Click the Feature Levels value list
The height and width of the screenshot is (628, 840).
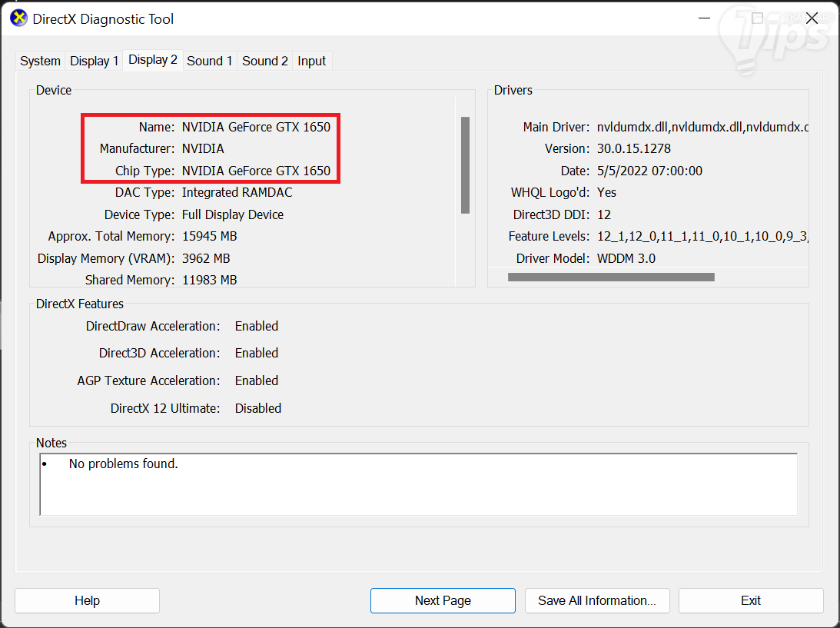tap(702, 236)
